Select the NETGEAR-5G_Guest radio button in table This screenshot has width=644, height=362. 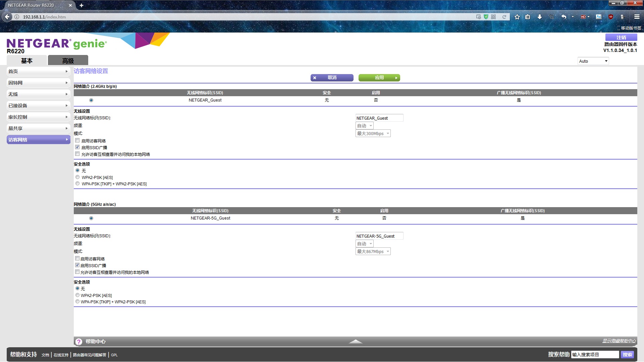(x=91, y=218)
